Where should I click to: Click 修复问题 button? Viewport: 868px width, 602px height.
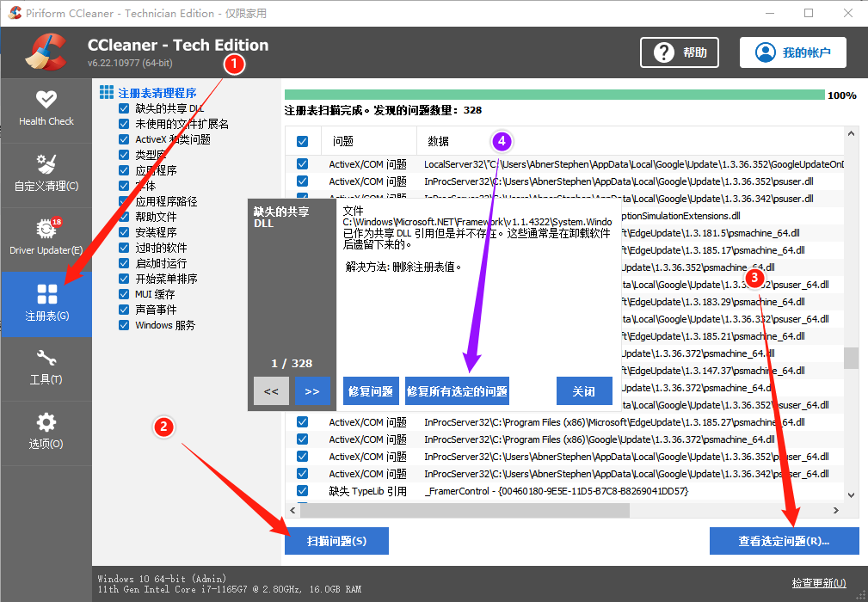click(x=371, y=391)
